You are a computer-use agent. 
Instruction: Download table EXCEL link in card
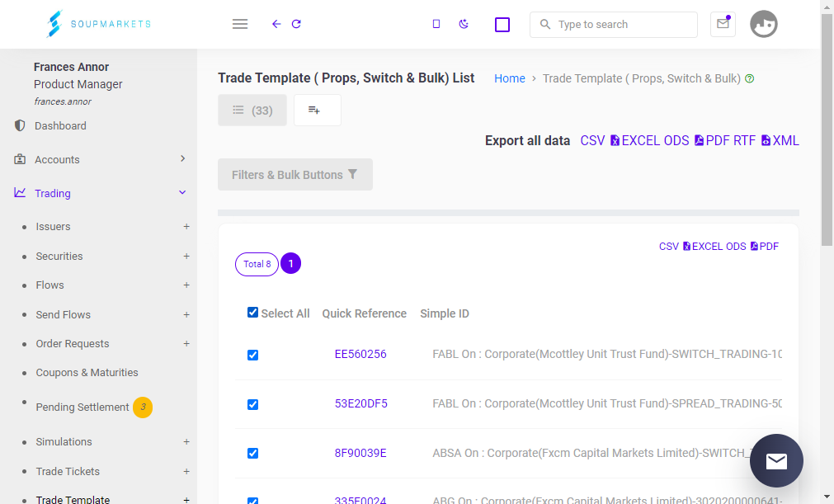[701, 247]
